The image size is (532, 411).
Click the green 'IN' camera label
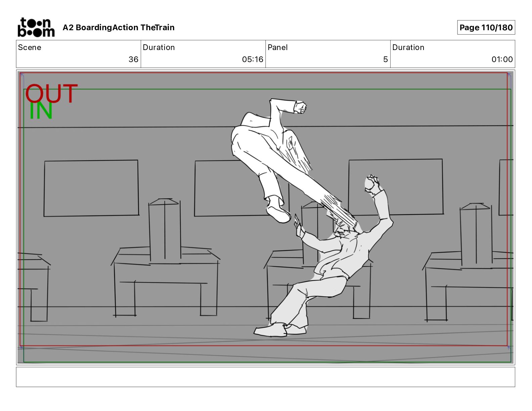[41, 111]
